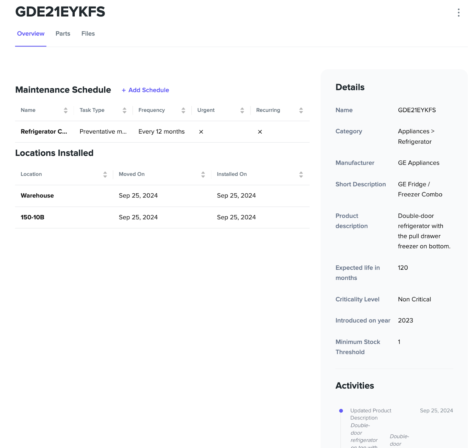This screenshot has width=476, height=448.
Task: Click the Non Critical criticality value
Action: (414, 299)
